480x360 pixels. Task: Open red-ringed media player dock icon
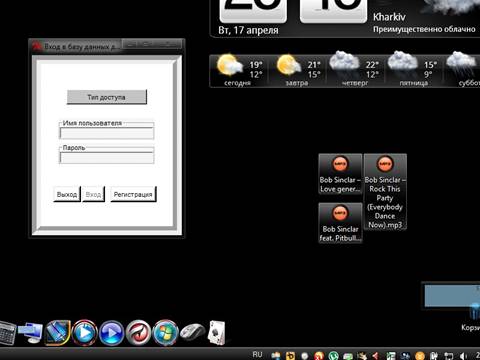(85, 332)
